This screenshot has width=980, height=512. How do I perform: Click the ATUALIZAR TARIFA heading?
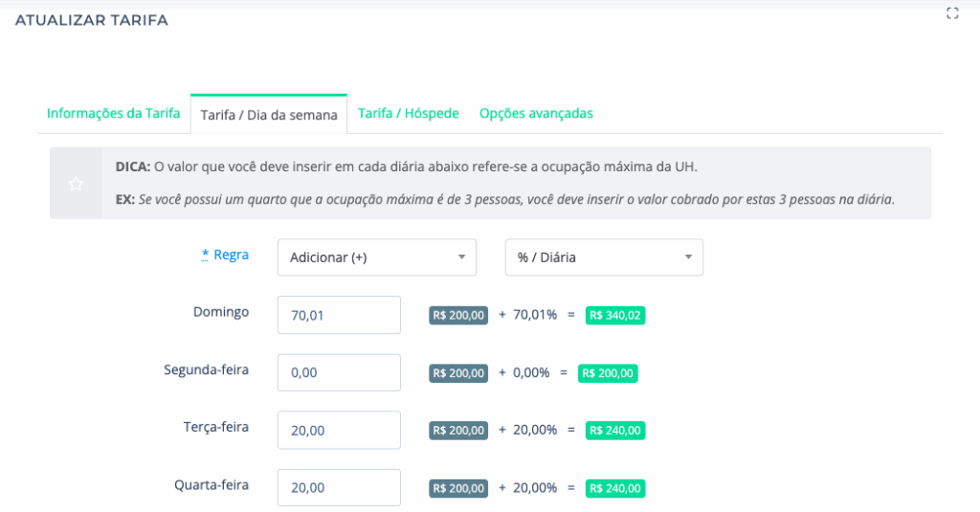click(92, 20)
